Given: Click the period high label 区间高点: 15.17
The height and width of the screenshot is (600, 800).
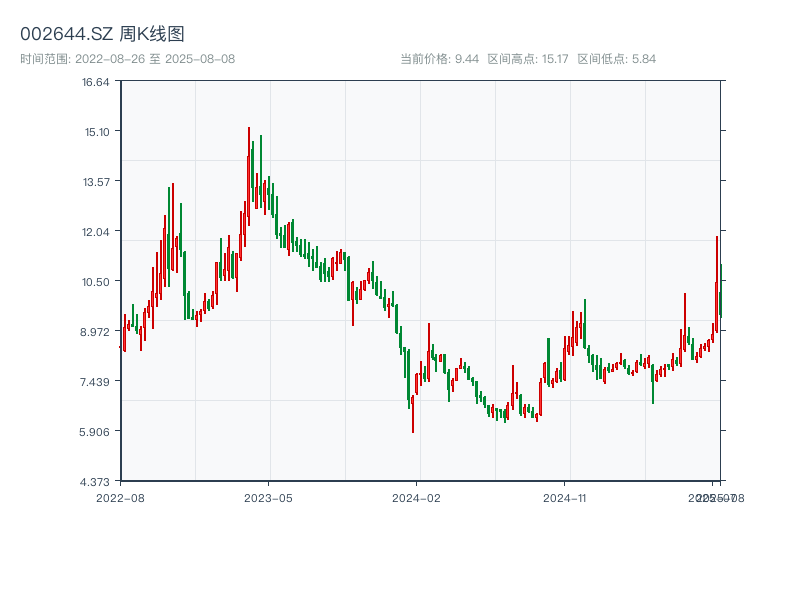Looking at the screenshot, I should tap(528, 59).
